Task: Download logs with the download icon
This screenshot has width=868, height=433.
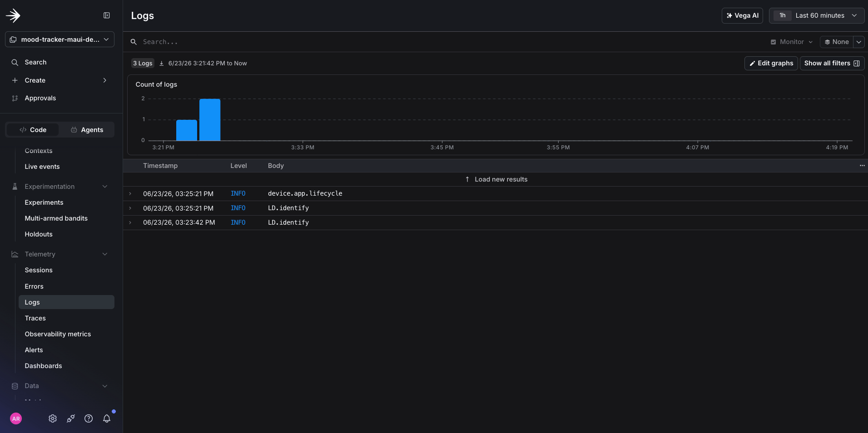Action: point(161,64)
